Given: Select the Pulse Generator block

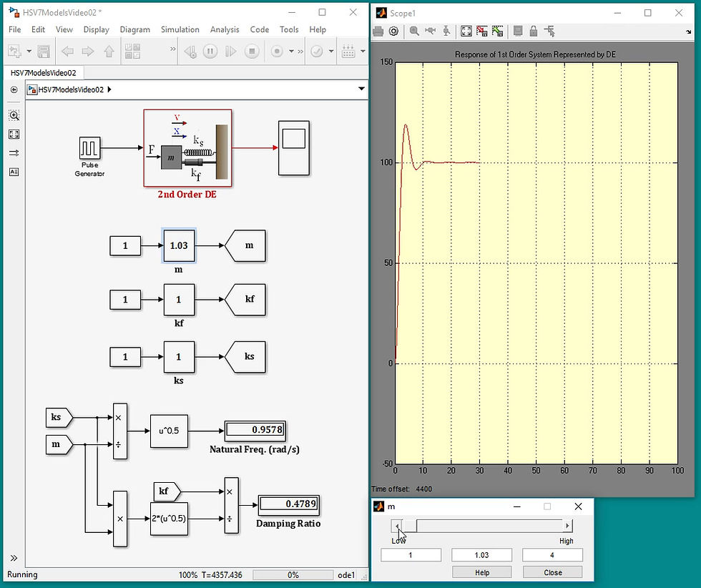Looking at the screenshot, I should pos(90,149).
